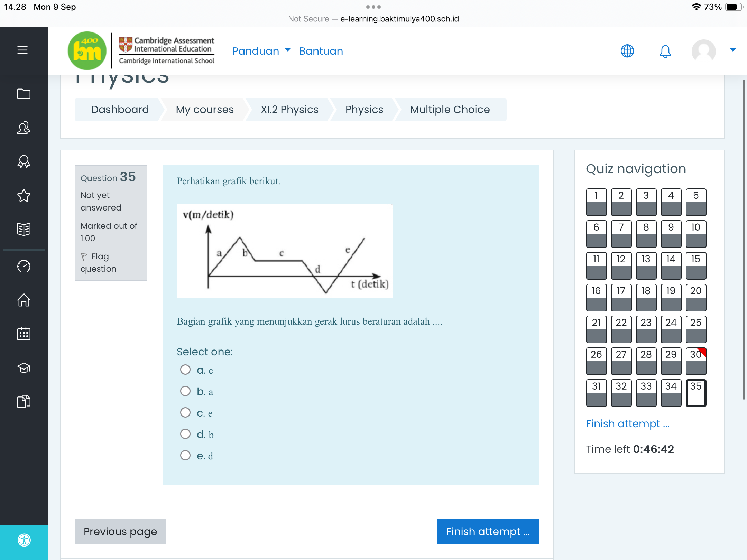Open the star competencies icon in sidebar
The width and height of the screenshot is (747, 560).
[24, 196]
